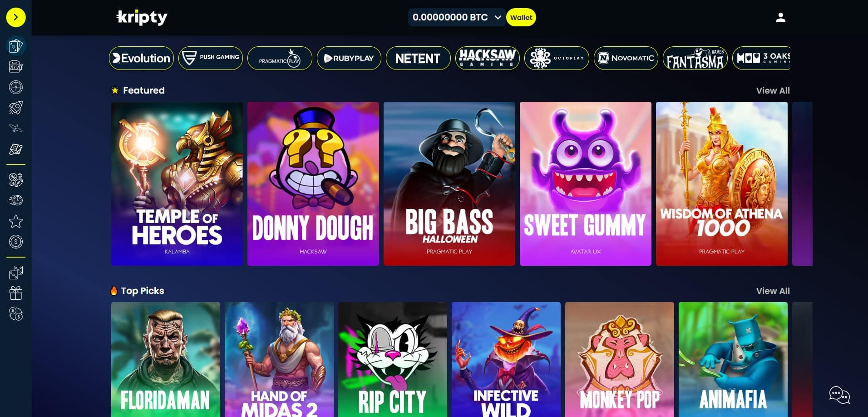This screenshot has height=417, width=868.
Task: Select the roulette wheel sidebar icon
Action: [x=16, y=87]
